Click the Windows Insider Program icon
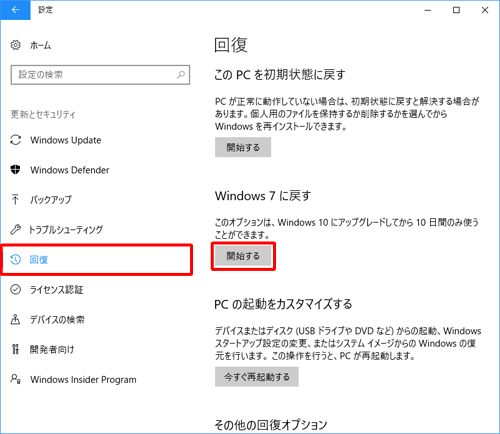 point(16,379)
